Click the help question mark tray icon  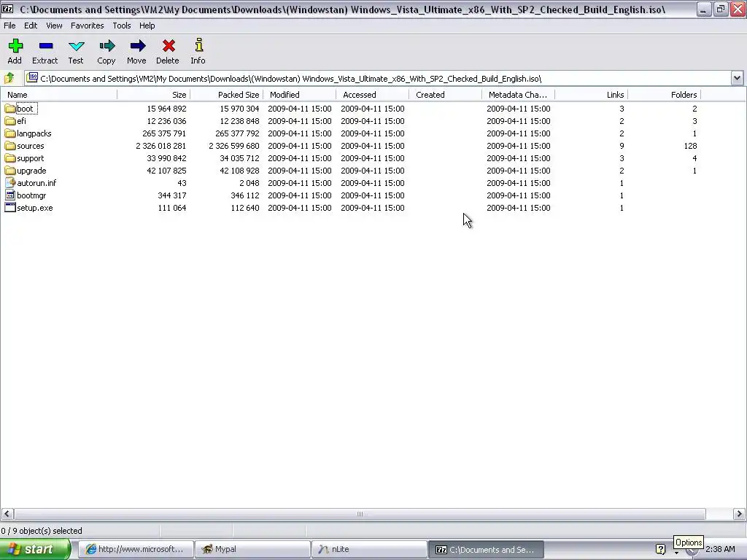point(660,549)
